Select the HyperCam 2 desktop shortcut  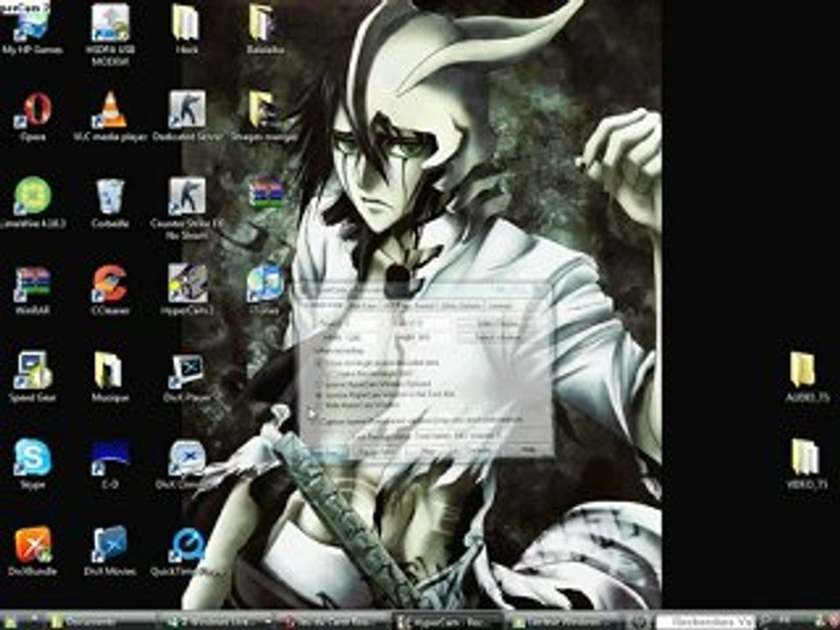click(187, 290)
